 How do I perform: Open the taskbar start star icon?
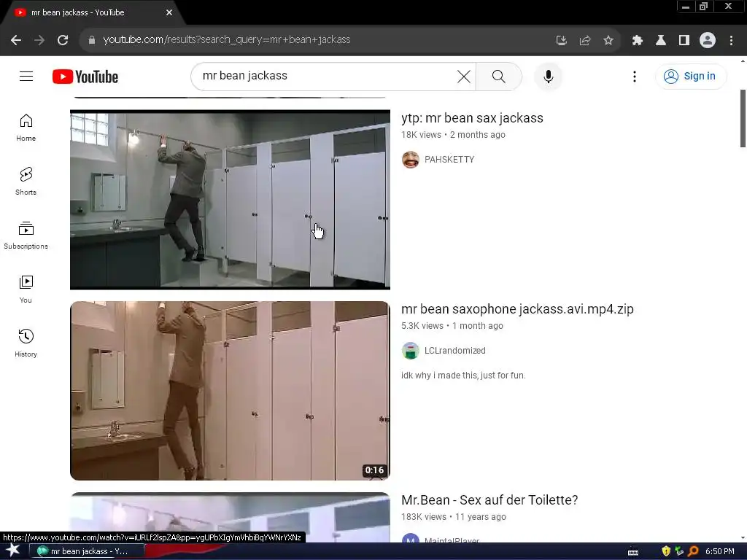coord(13,551)
